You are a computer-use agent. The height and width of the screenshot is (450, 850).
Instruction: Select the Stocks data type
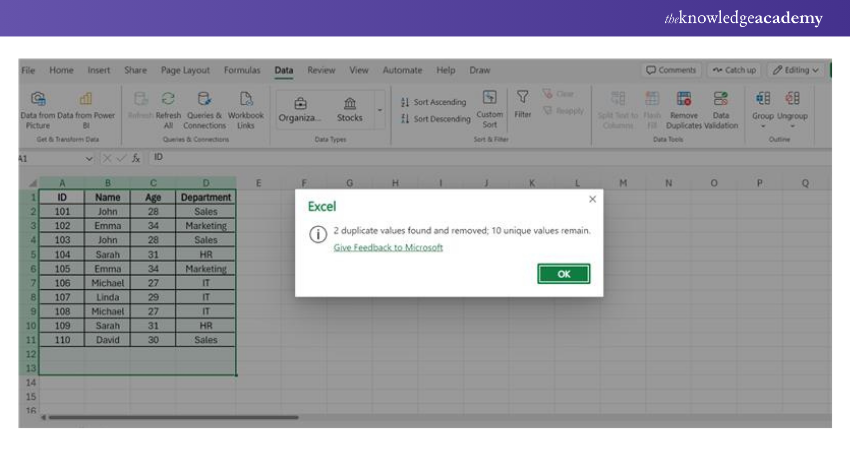click(349, 106)
